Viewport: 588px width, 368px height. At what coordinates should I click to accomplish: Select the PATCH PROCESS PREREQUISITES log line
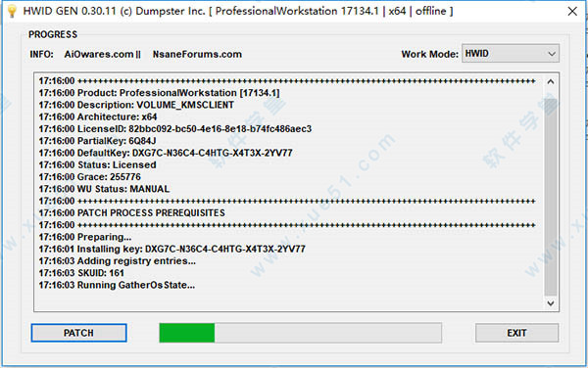[x=132, y=212]
